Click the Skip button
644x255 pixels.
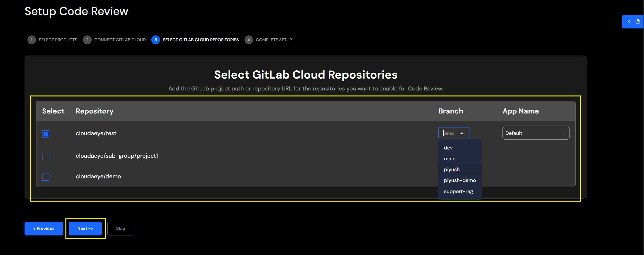(121, 228)
